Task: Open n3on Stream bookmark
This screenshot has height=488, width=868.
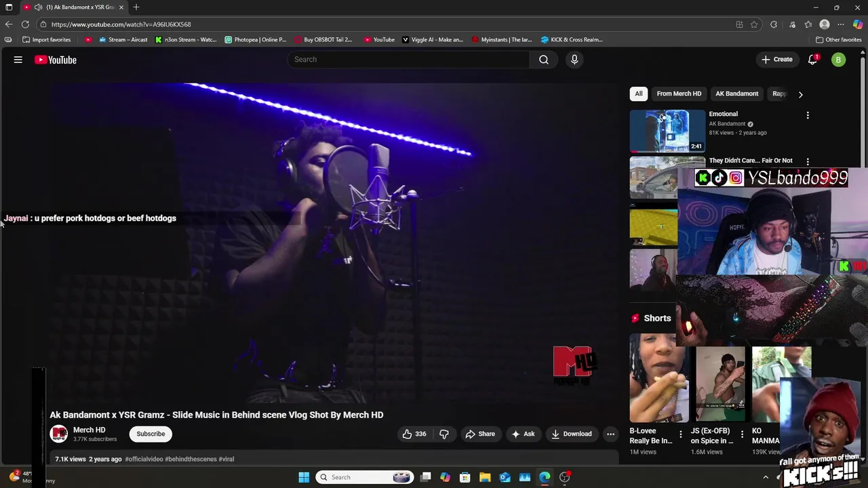Action: (186, 39)
